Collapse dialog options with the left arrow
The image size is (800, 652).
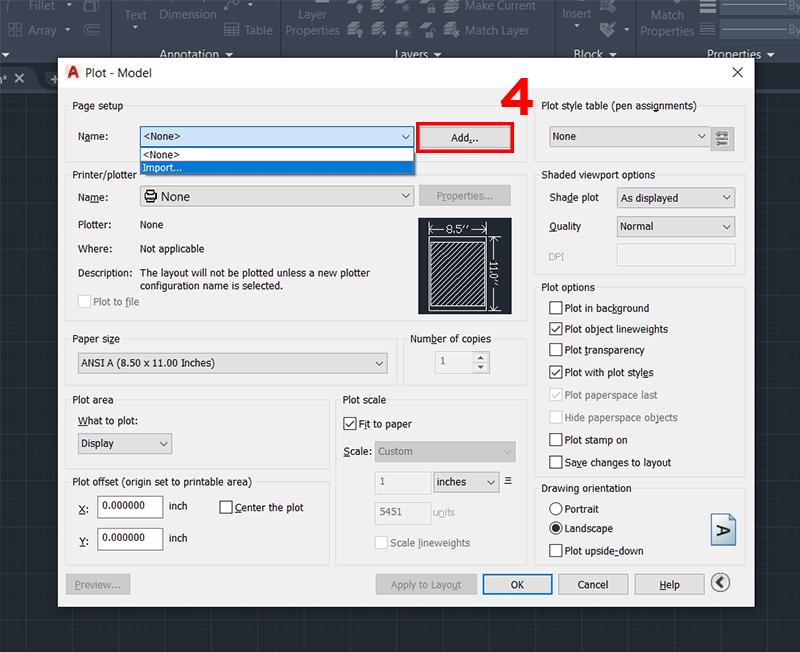pos(722,582)
